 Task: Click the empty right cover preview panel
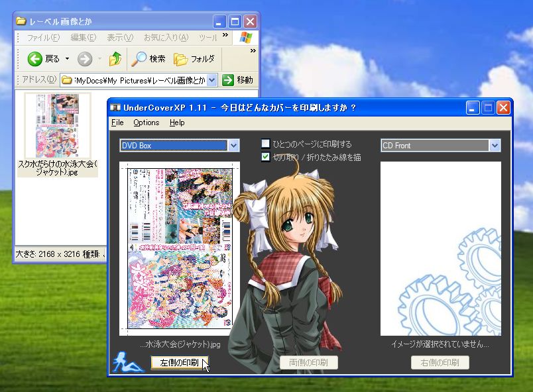[x=441, y=248]
